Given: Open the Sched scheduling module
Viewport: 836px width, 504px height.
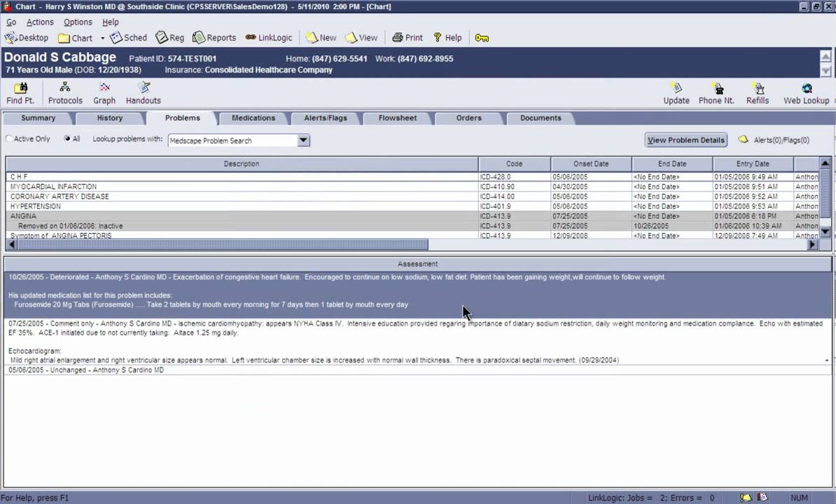Looking at the screenshot, I should [x=128, y=38].
